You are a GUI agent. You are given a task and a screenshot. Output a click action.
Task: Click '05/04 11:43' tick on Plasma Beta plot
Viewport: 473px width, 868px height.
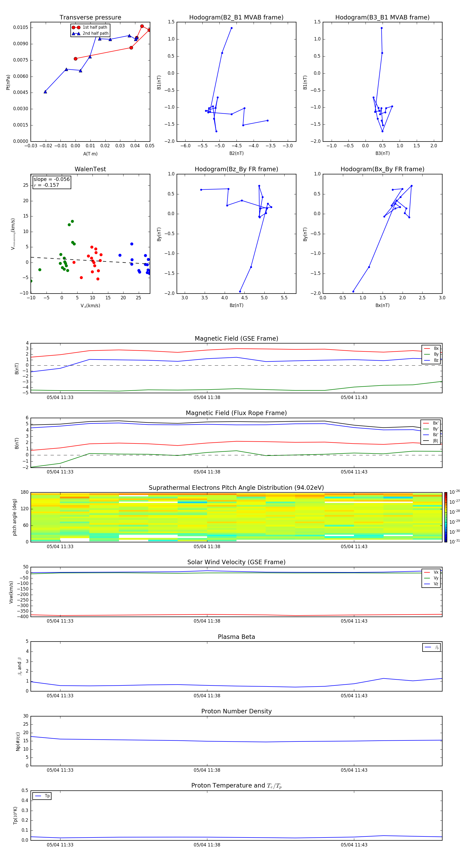click(x=354, y=696)
